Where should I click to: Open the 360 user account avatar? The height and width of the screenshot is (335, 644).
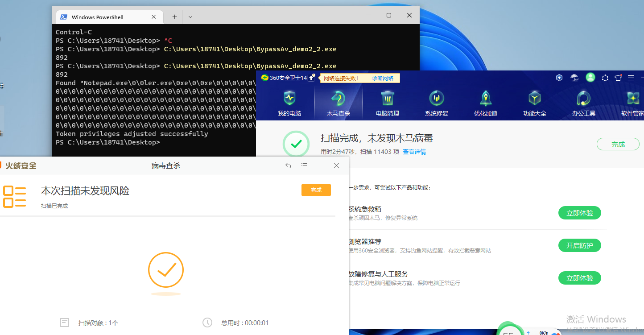point(590,78)
